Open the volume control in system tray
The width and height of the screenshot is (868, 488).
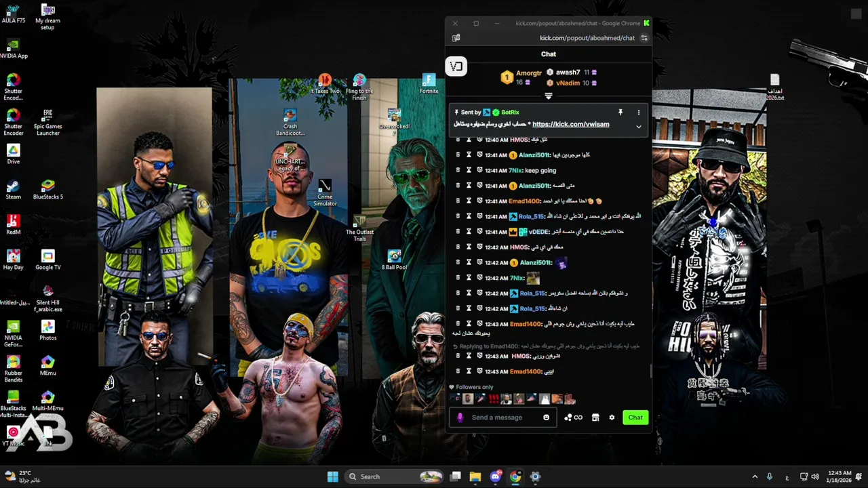[815, 476]
